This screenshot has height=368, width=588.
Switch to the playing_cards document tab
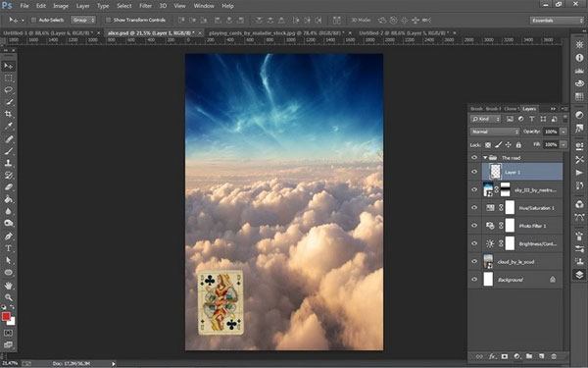(x=276, y=33)
